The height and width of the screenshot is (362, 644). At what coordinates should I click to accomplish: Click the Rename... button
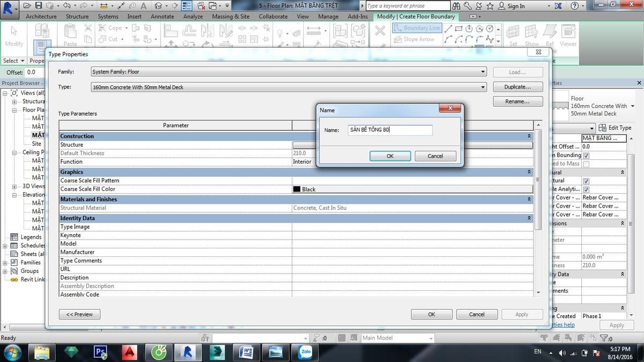point(518,101)
